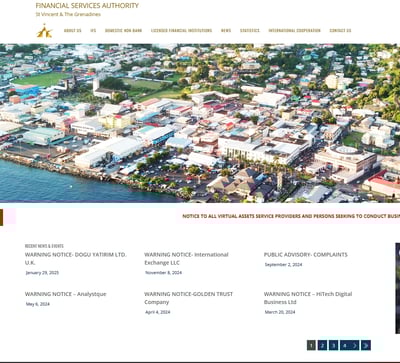
Task: Open Warning Notice Analystque article
Action: point(66,294)
